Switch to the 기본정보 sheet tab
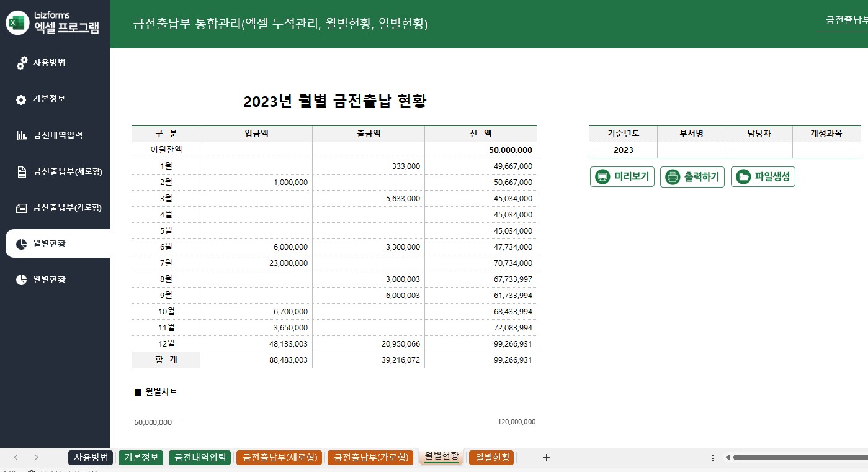 [x=141, y=458]
